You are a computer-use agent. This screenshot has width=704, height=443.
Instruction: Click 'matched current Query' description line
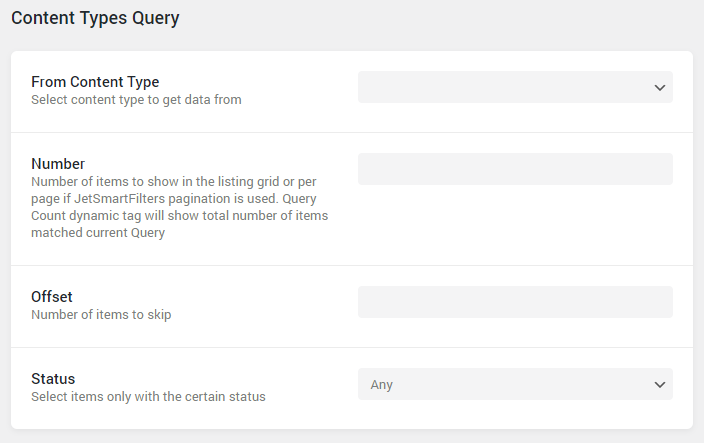98,233
